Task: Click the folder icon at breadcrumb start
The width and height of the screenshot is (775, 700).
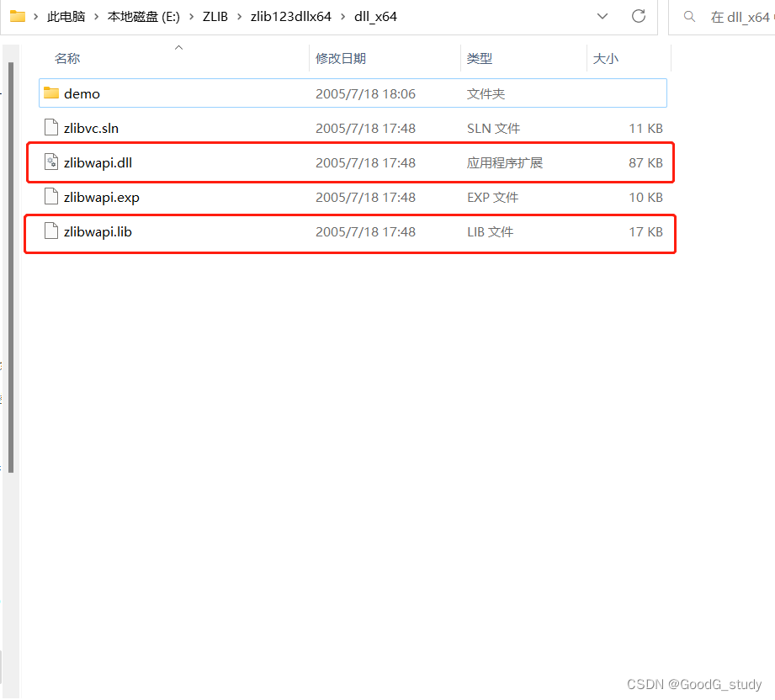Action: pyautogui.click(x=19, y=15)
